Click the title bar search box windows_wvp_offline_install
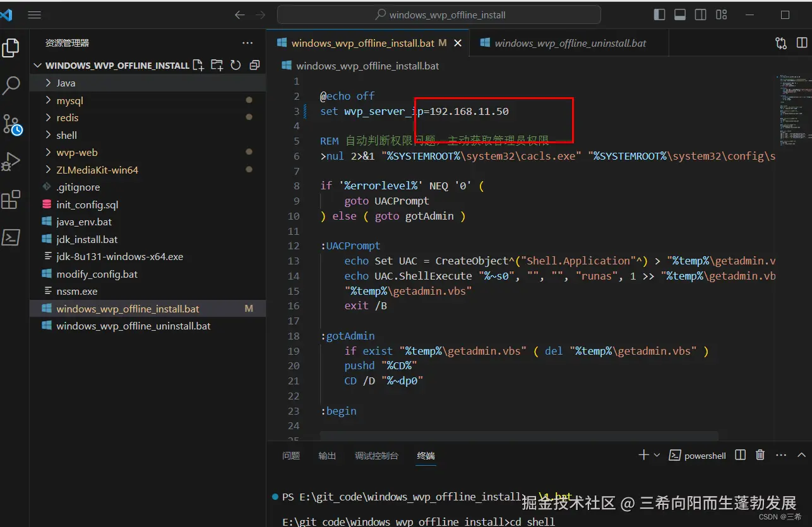Viewport: 812px width, 527px height. click(x=439, y=15)
